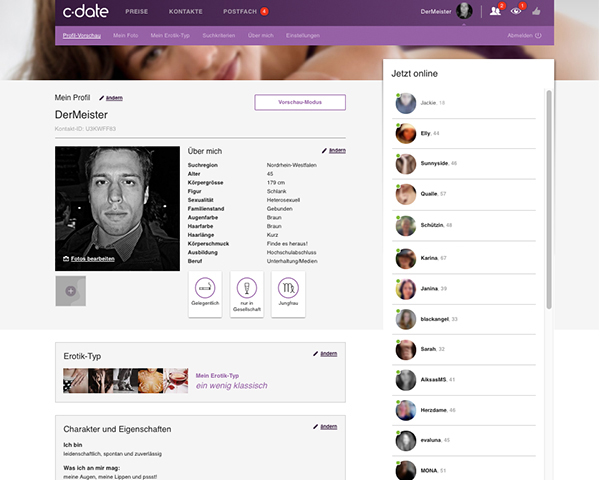Open Schützin's avatar in online list
This screenshot has width=600, height=480.
pyautogui.click(x=406, y=225)
